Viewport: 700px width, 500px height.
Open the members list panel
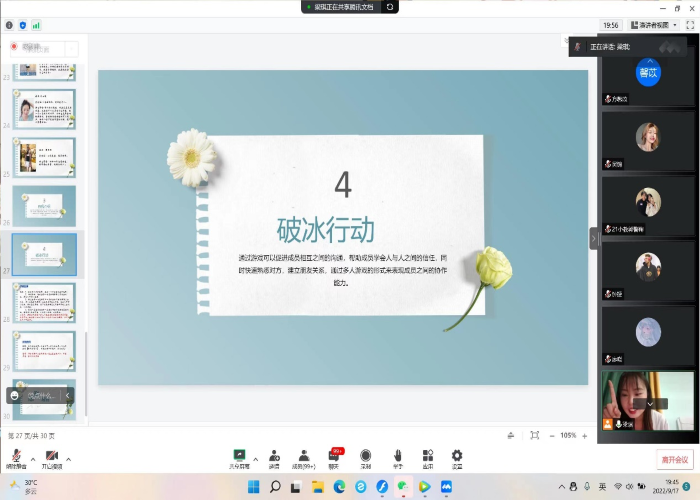304,456
